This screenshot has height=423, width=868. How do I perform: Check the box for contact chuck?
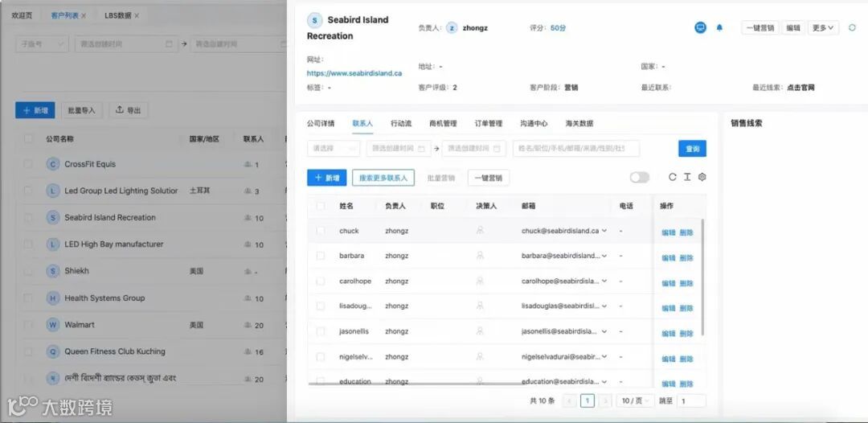321,231
